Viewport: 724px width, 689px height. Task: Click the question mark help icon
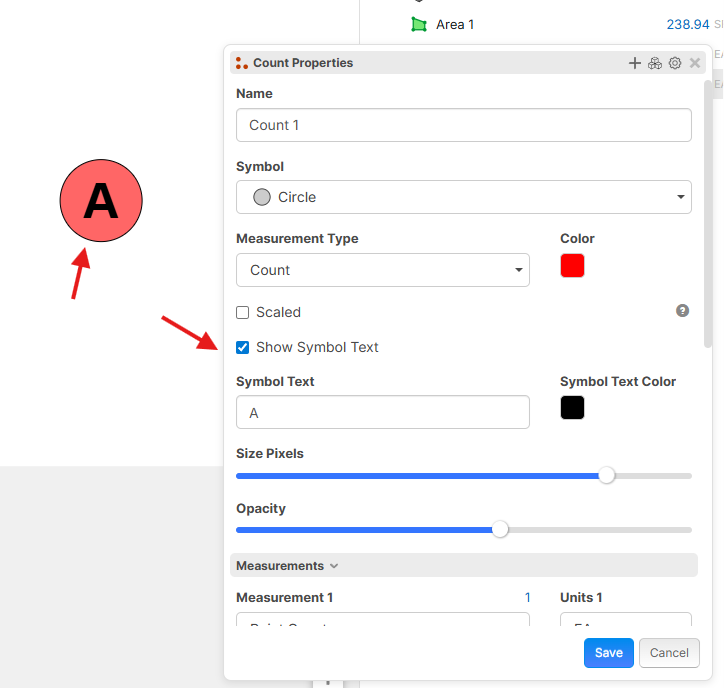682,311
